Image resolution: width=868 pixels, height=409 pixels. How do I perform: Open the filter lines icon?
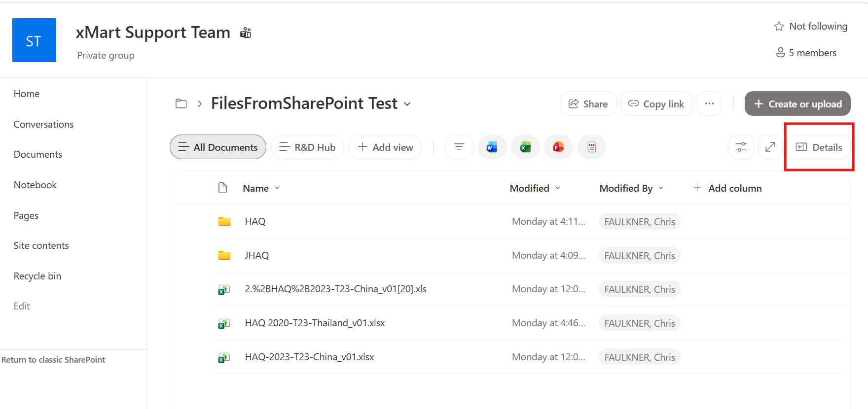[459, 147]
